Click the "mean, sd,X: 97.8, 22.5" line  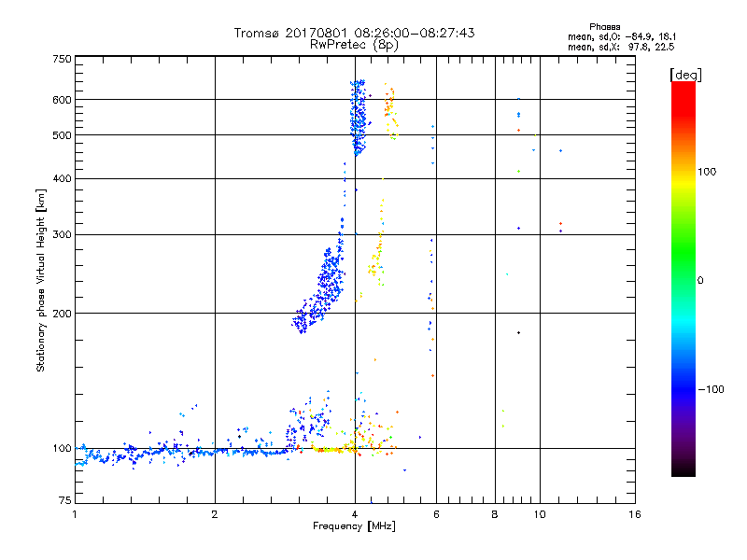pos(621,47)
